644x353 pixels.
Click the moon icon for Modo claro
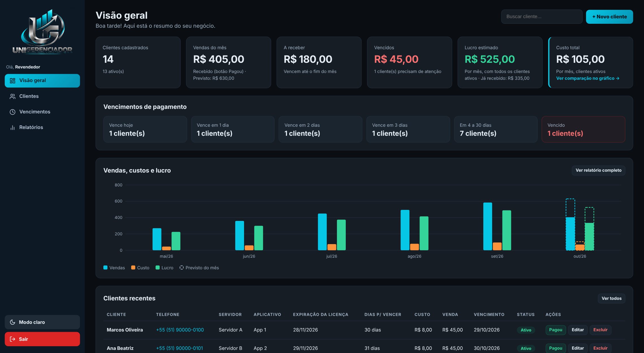[12, 322]
